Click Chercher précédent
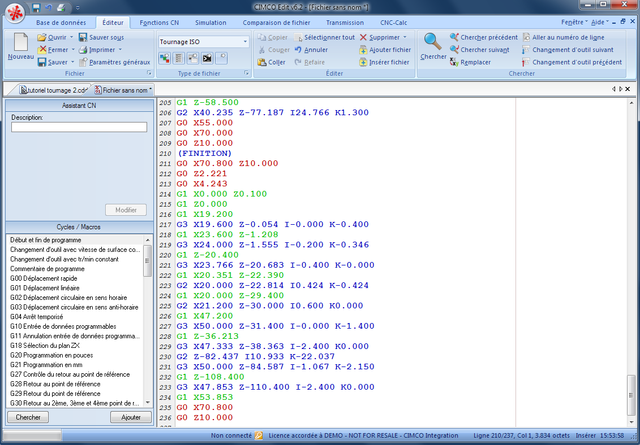The width and height of the screenshot is (640, 445). point(484,37)
